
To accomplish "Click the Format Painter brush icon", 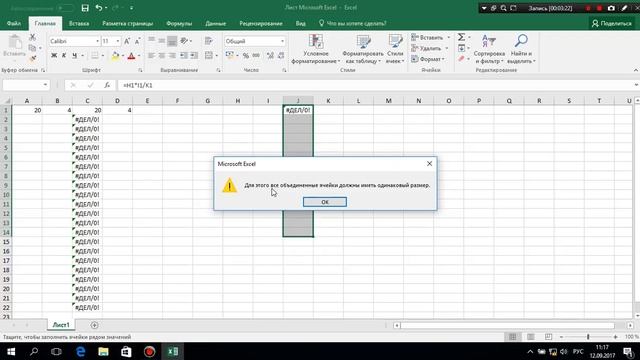I will (x=32, y=58).
